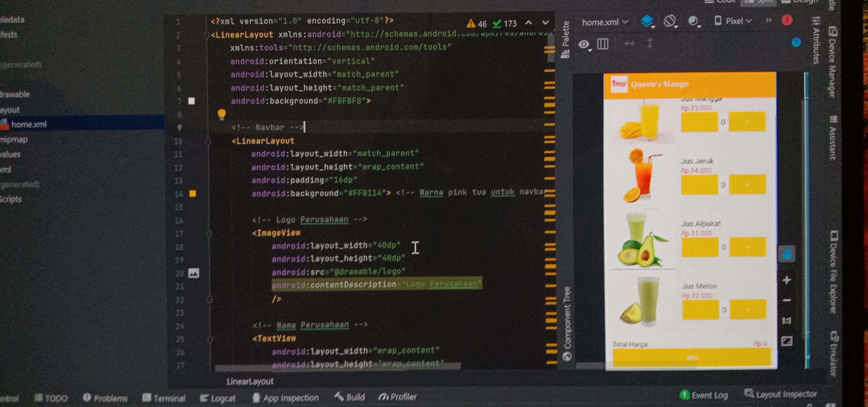The image size is (868, 407).
Task: Click the orientation for preview icon
Action: tap(670, 21)
